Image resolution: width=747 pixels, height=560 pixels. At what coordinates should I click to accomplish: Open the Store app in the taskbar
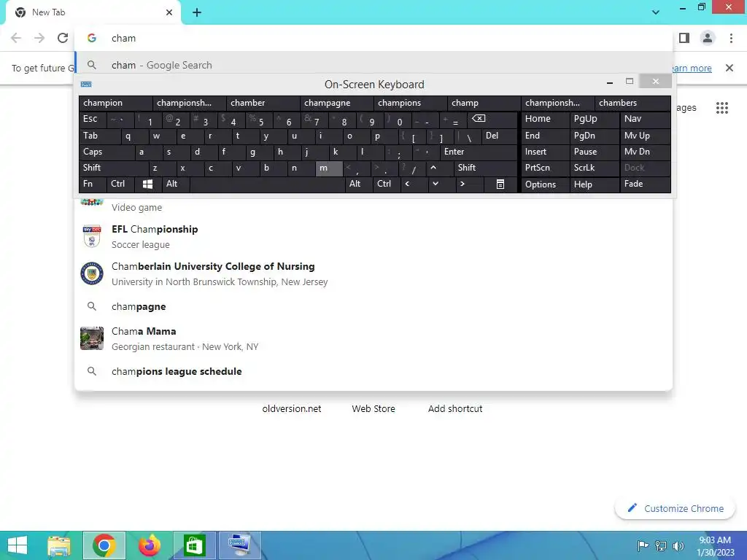click(194, 545)
